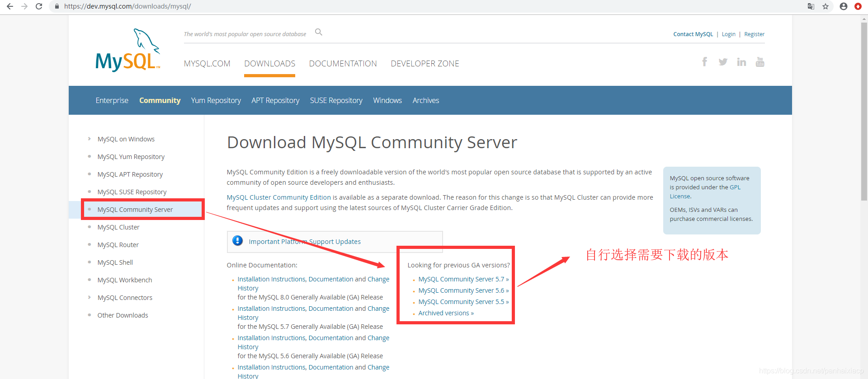Open Other Downloads sidebar item
This screenshot has width=868, height=379.
(123, 315)
